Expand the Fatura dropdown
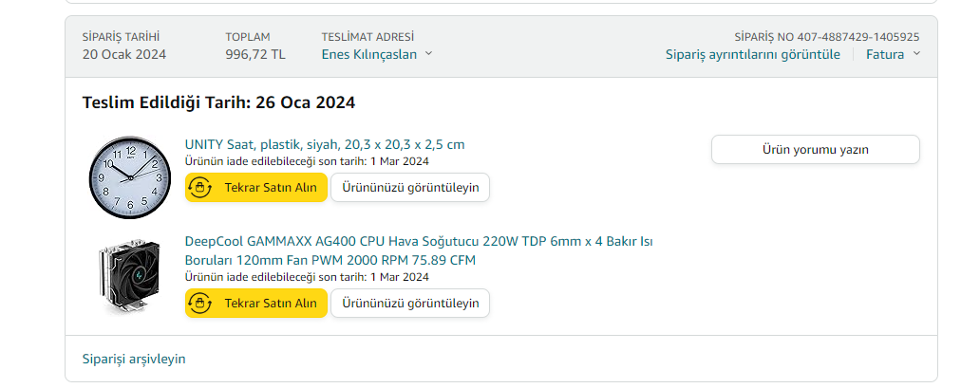The image size is (980, 388). [893, 54]
